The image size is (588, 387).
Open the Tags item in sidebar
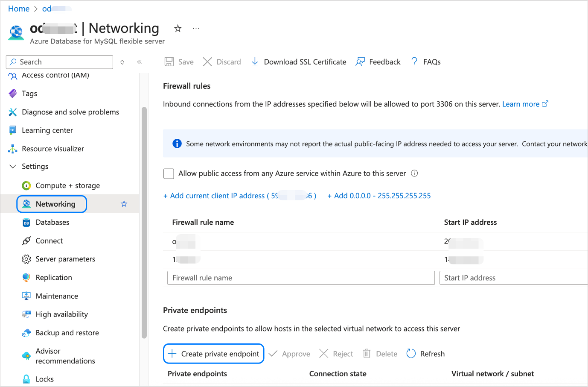tap(29, 94)
